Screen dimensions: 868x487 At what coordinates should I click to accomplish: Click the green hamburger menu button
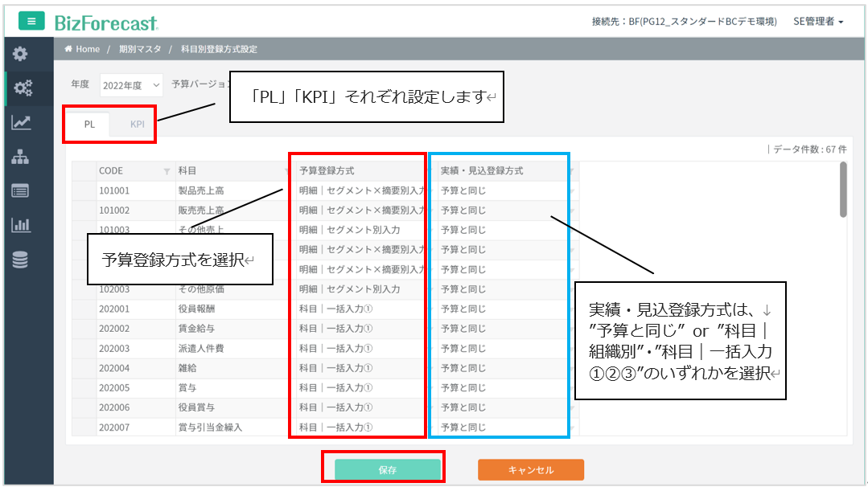click(x=31, y=21)
